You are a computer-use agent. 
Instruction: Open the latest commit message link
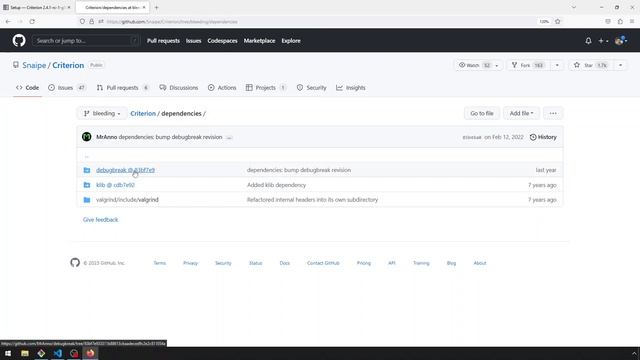[170, 137]
